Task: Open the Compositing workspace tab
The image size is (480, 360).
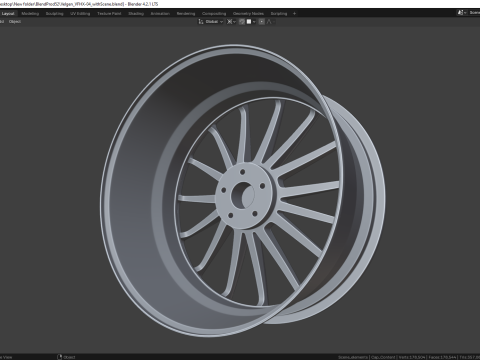Action: coord(214,14)
